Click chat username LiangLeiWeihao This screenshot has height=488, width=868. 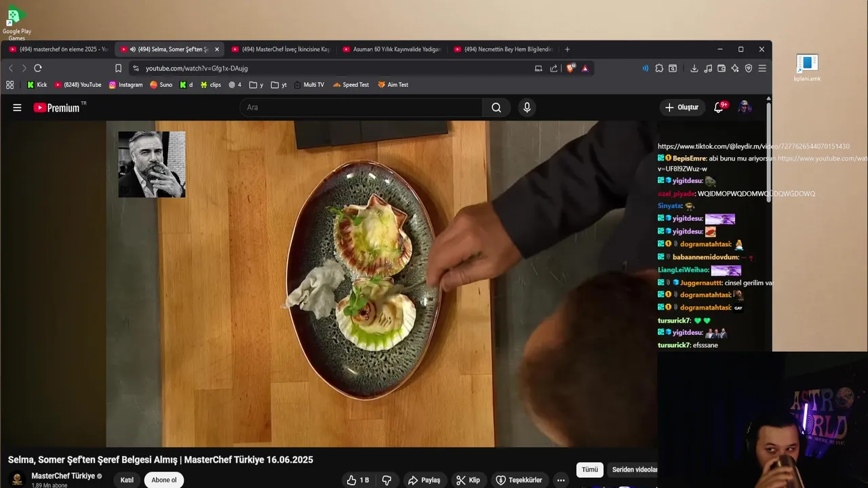click(x=683, y=270)
